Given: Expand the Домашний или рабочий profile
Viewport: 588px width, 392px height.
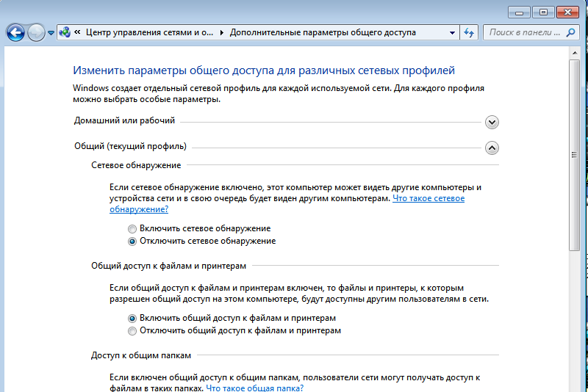Looking at the screenshot, I should tap(492, 122).
